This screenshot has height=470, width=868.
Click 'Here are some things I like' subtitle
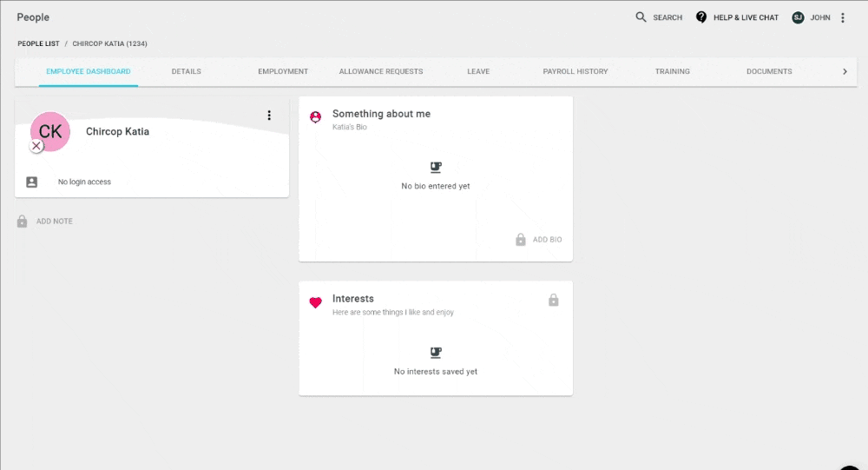point(393,313)
